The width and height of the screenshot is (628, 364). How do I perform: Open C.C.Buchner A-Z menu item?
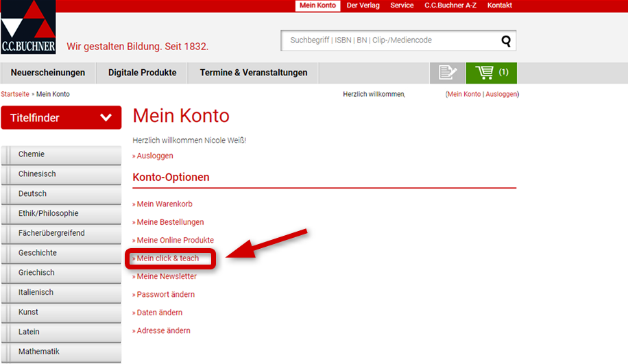pyautogui.click(x=450, y=5)
